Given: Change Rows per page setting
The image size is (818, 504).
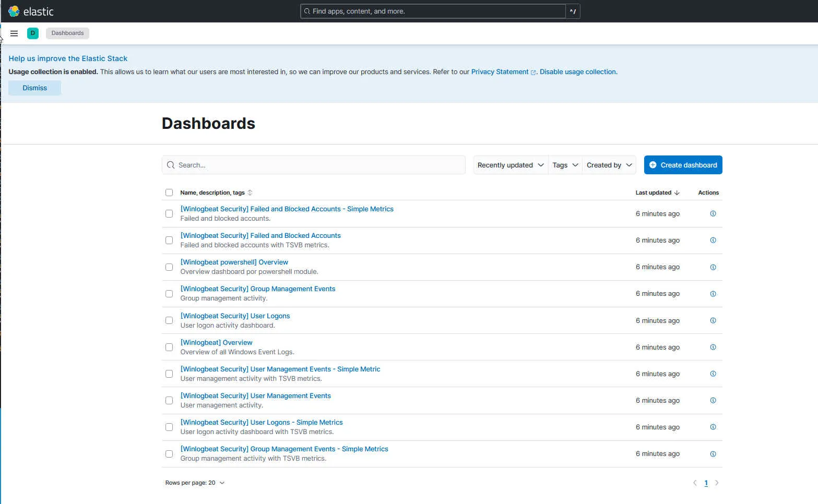Looking at the screenshot, I should pyautogui.click(x=195, y=483).
